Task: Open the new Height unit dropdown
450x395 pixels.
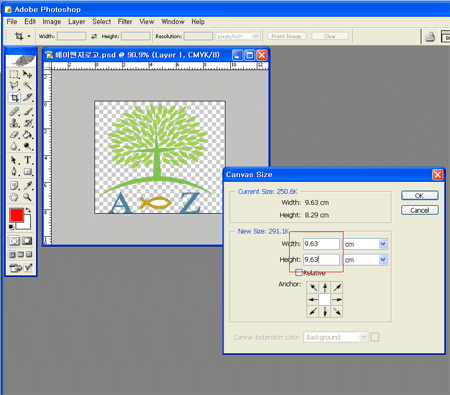Action: pyautogui.click(x=383, y=260)
